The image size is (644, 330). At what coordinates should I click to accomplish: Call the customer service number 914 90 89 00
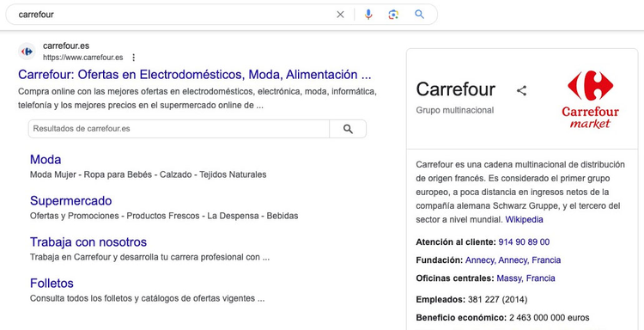[x=524, y=242]
